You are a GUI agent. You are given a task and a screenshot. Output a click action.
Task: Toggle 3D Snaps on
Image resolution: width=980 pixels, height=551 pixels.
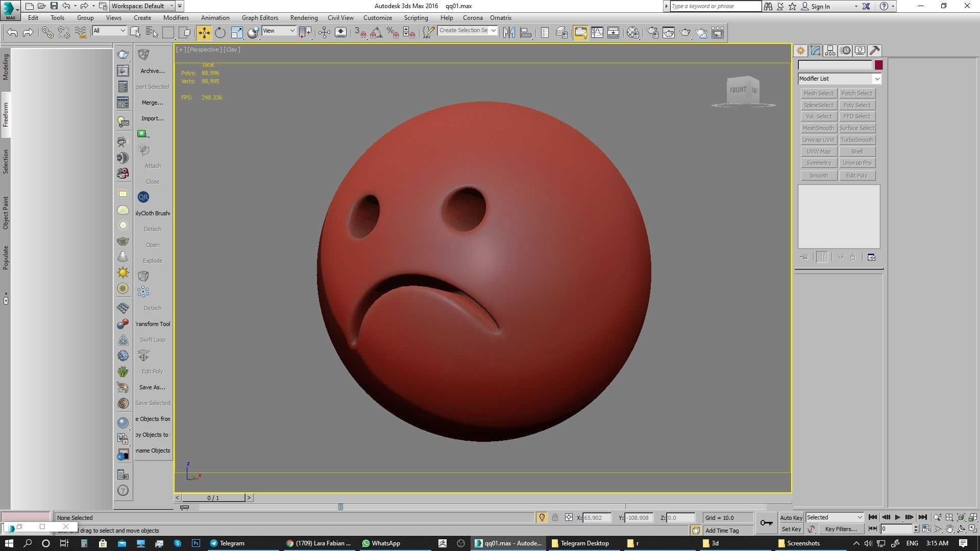(360, 33)
